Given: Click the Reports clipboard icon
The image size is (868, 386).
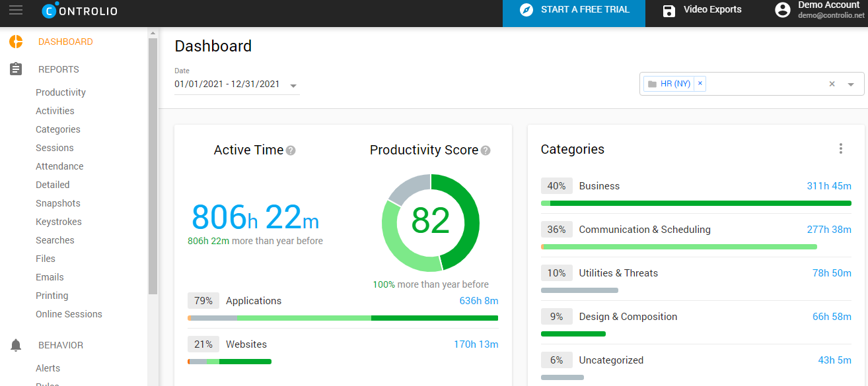Looking at the screenshot, I should click(16, 69).
